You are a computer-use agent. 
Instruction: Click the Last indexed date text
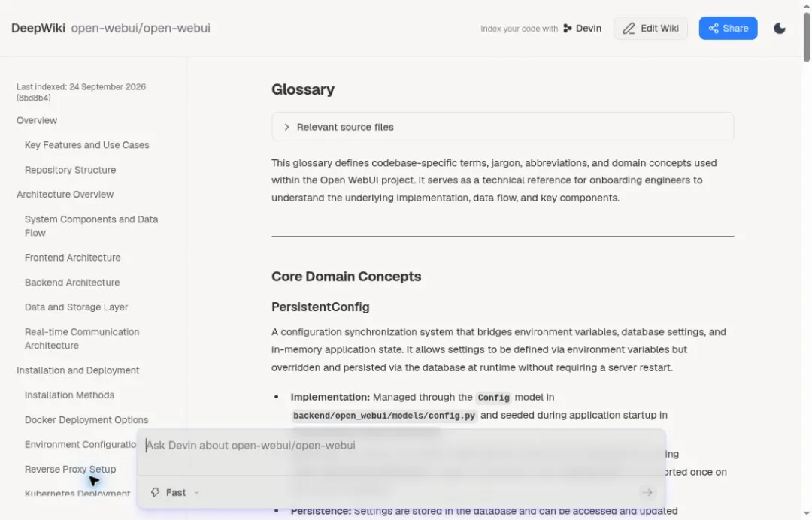[x=81, y=92]
